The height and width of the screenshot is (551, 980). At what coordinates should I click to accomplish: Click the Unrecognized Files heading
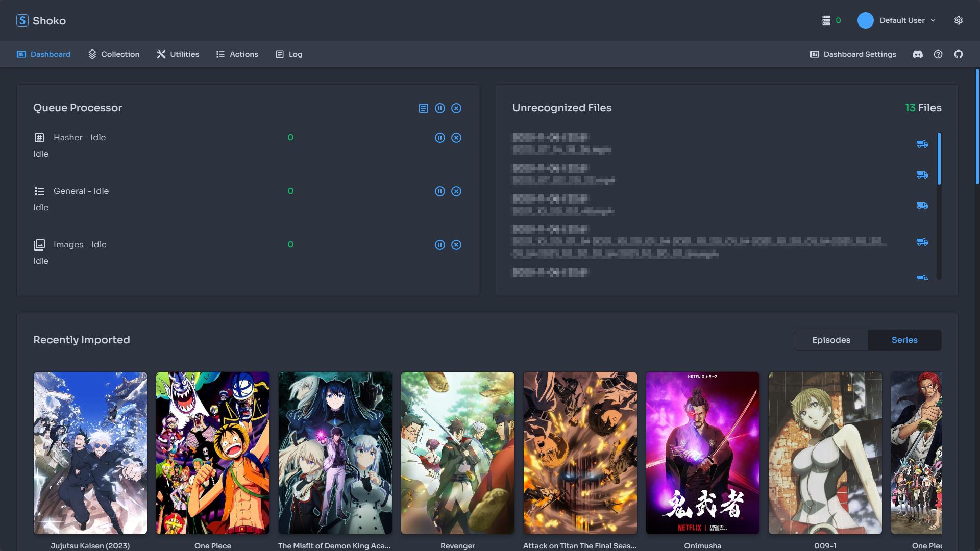coord(562,108)
